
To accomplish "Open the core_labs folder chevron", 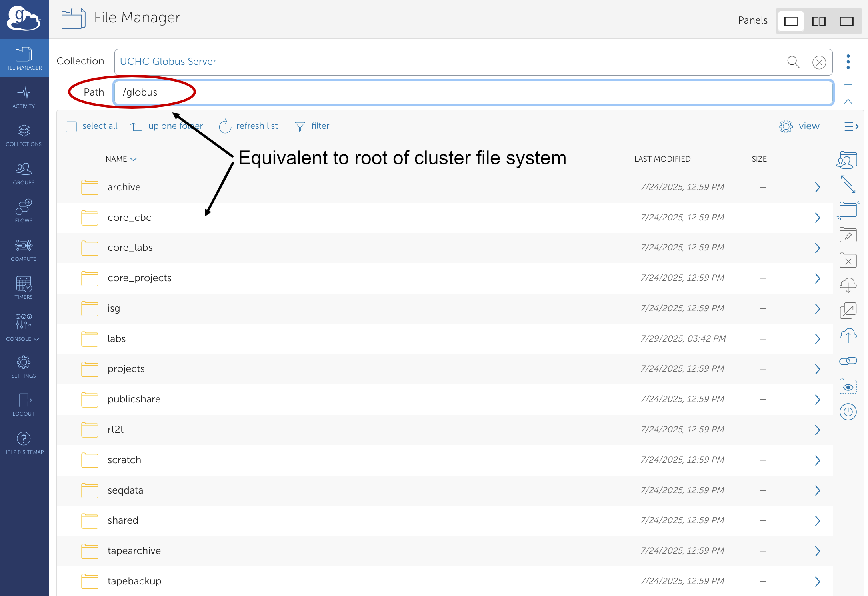I will tap(817, 248).
